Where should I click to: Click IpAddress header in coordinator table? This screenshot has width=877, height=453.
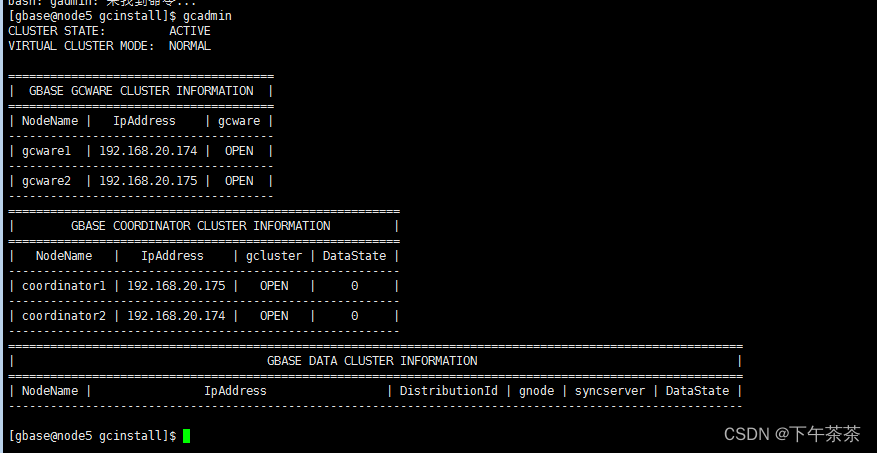point(172,256)
